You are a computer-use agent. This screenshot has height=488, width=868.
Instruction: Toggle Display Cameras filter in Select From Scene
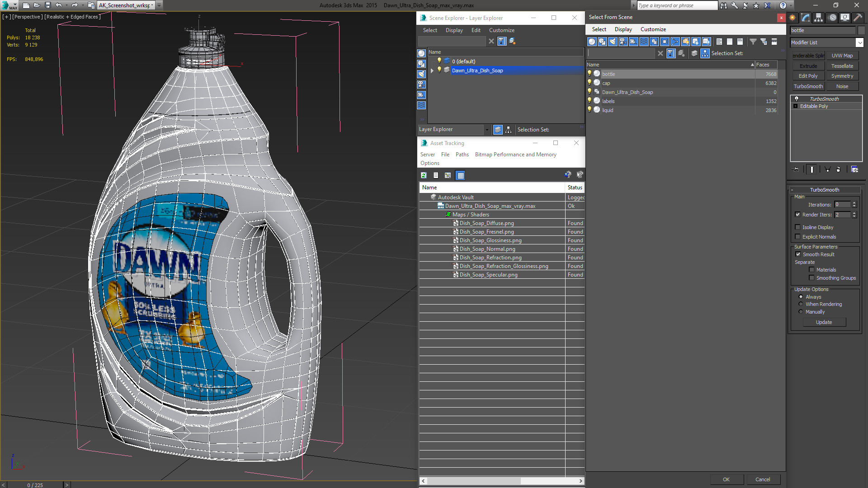click(x=623, y=42)
